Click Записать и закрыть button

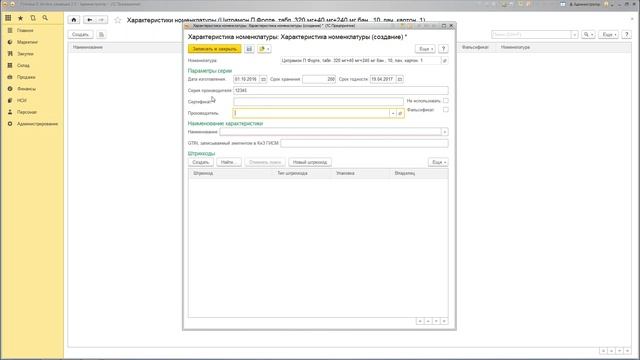[x=214, y=49]
